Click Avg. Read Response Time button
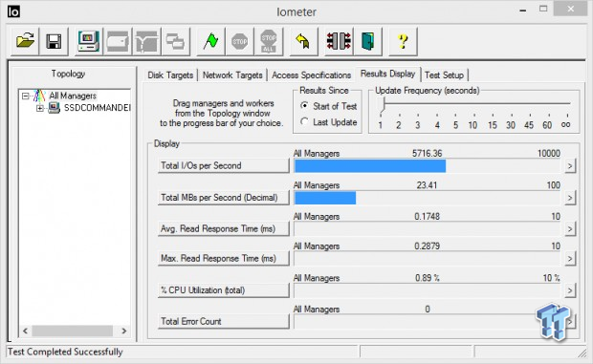 [223, 229]
